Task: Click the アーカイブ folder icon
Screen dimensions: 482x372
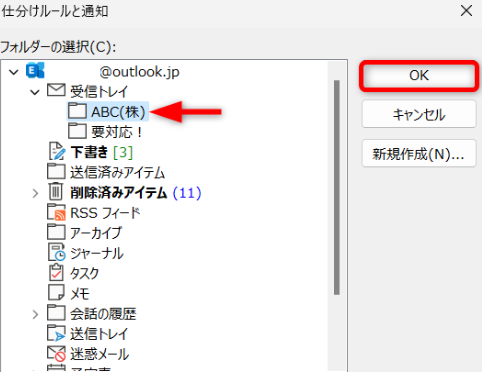Action: 56,232
